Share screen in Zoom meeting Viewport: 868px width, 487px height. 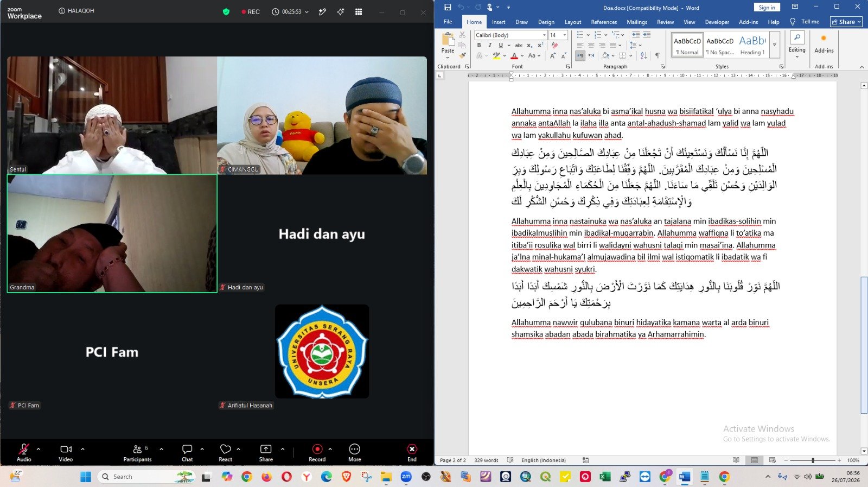point(266,452)
